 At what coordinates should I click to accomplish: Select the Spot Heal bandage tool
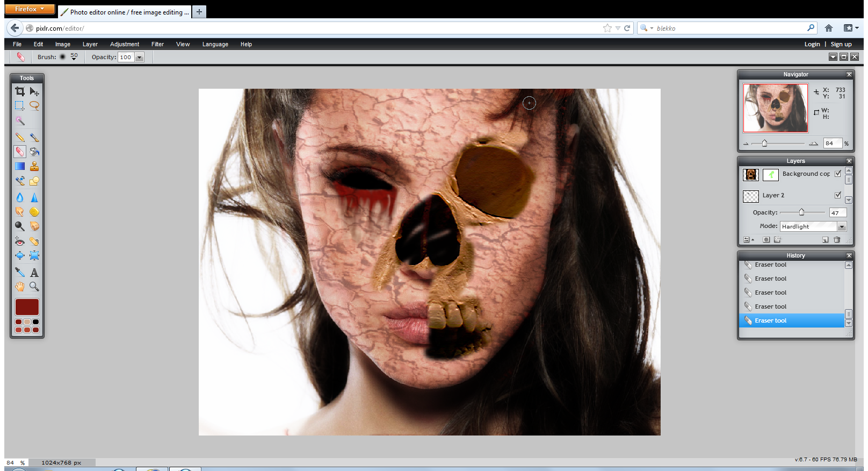point(34,241)
